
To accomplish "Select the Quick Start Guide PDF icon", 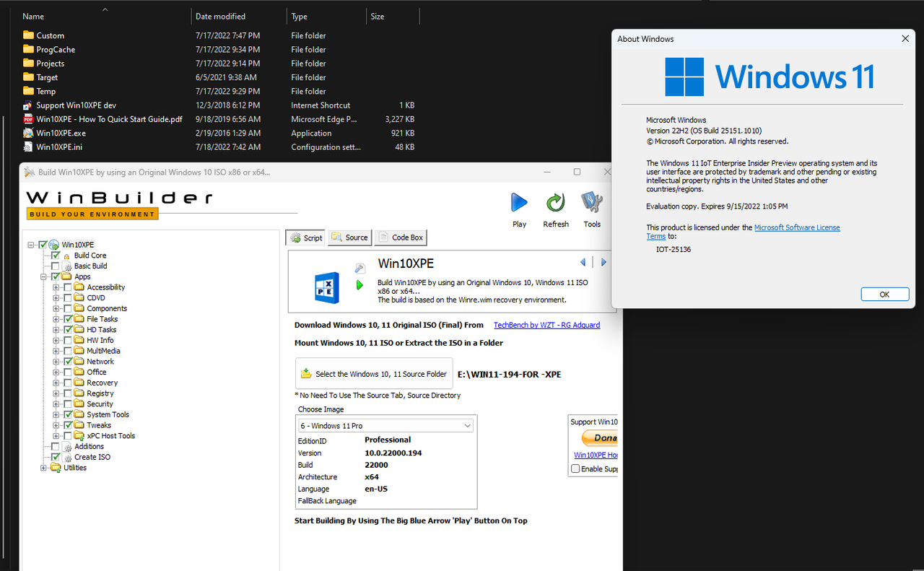I will 28,119.
